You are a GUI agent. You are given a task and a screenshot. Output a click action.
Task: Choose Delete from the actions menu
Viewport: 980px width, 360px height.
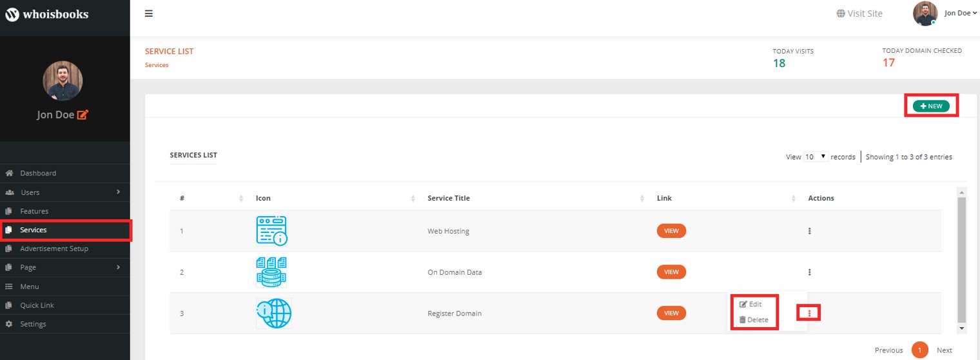pos(754,319)
